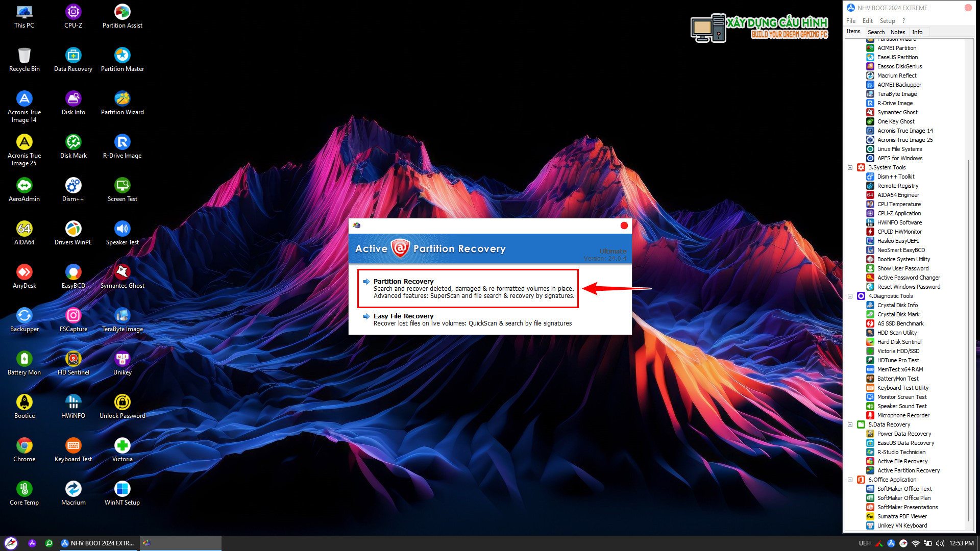Select the Disk Mark desktop icon
Viewport: 980px width, 551px height.
pos(73,146)
